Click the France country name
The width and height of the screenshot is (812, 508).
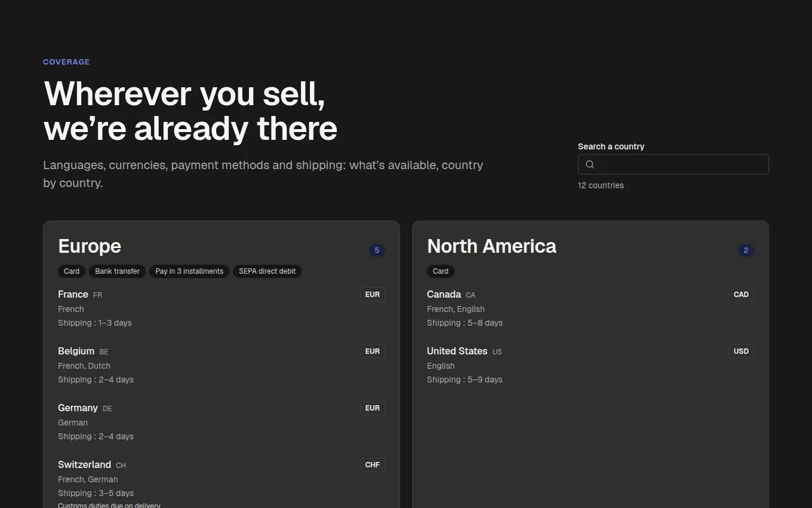pos(73,294)
